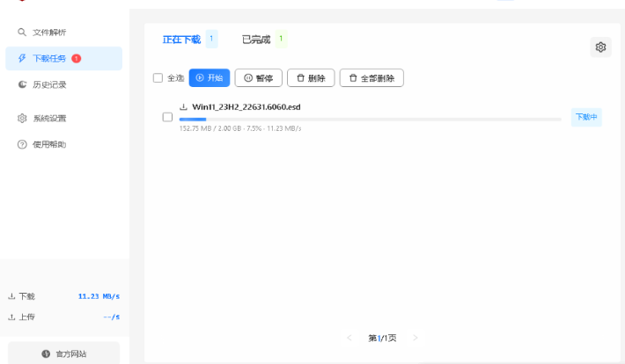Click the 全部删除 delete-all button
The width and height of the screenshot is (625, 364).
tap(371, 78)
